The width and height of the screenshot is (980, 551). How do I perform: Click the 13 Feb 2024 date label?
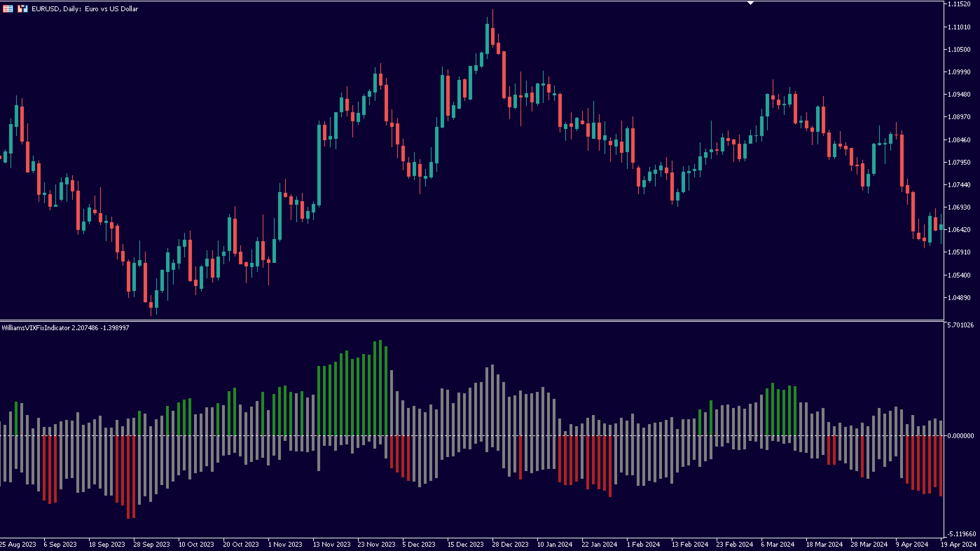(x=689, y=544)
